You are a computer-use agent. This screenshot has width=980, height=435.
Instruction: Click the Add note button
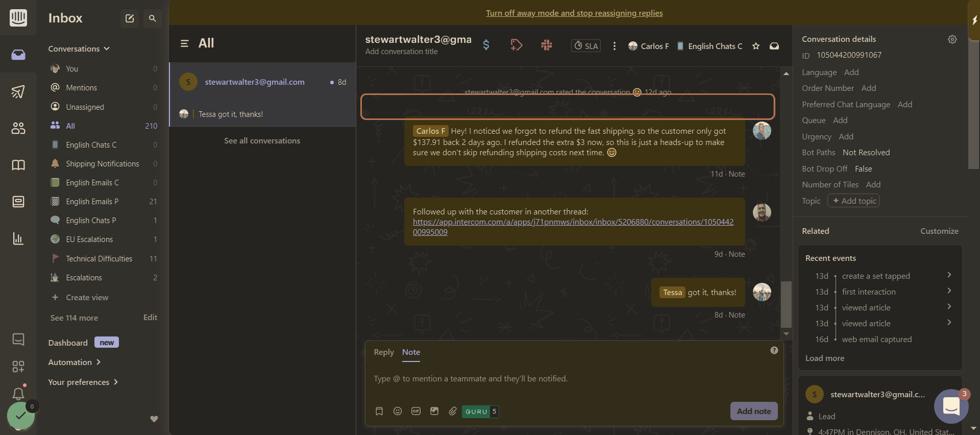coord(754,411)
